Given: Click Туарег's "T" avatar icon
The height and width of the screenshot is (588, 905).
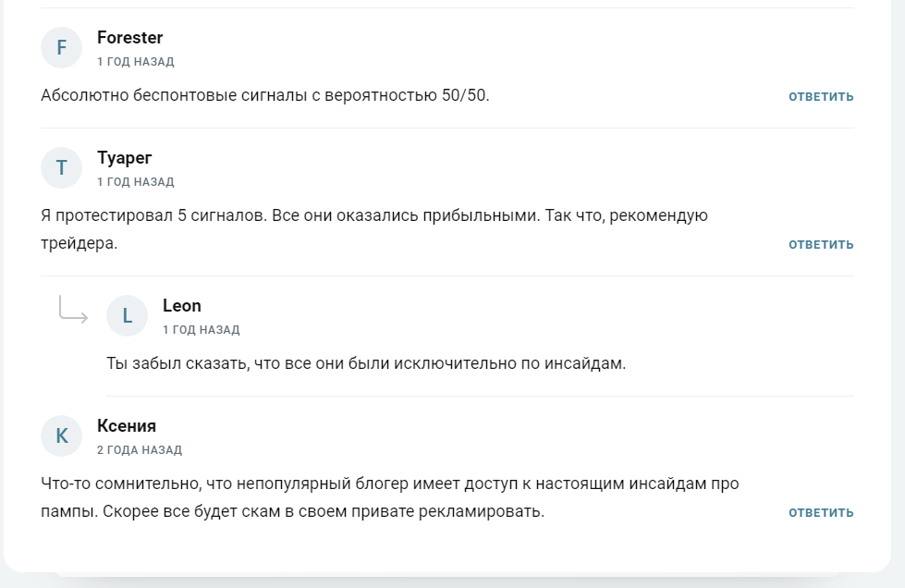Looking at the screenshot, I should [62, 167].
